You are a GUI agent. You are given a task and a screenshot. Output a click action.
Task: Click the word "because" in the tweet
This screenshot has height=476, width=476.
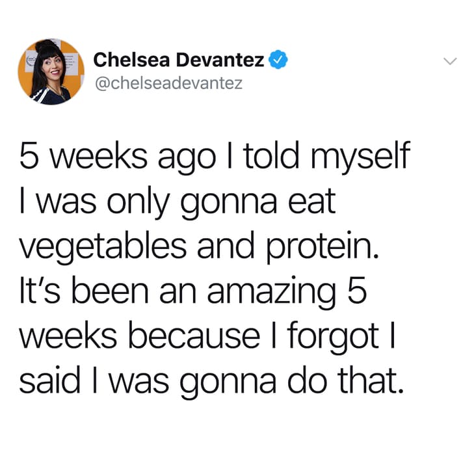pyautogui.click(x=194, y=337)
